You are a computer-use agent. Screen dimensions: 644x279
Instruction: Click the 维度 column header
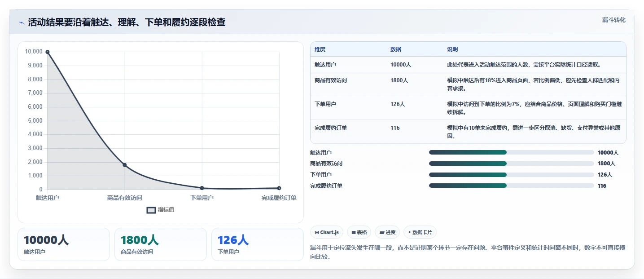click(x=320, y=49)
